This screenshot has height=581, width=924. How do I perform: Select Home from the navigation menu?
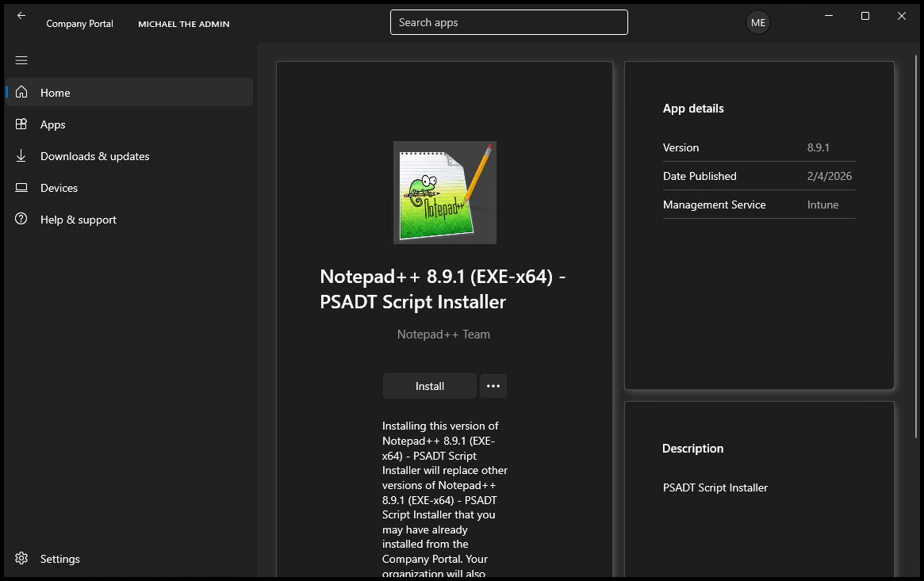[55, 93]
